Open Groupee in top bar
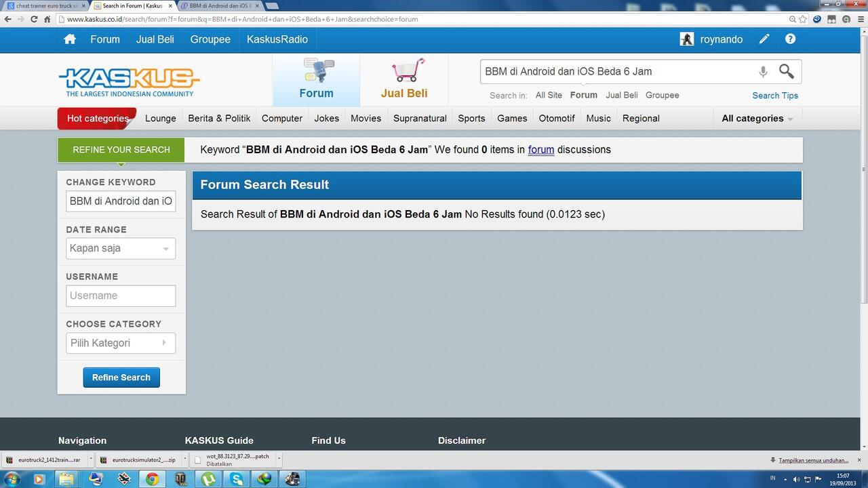The height and width of the screenshot is (488, 868). [210, 39]
